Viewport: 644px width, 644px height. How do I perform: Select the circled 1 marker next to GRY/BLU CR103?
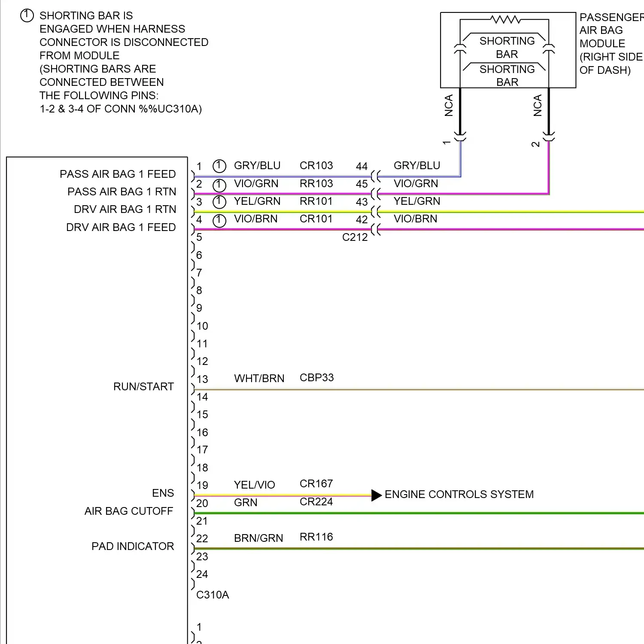point(219,166)
